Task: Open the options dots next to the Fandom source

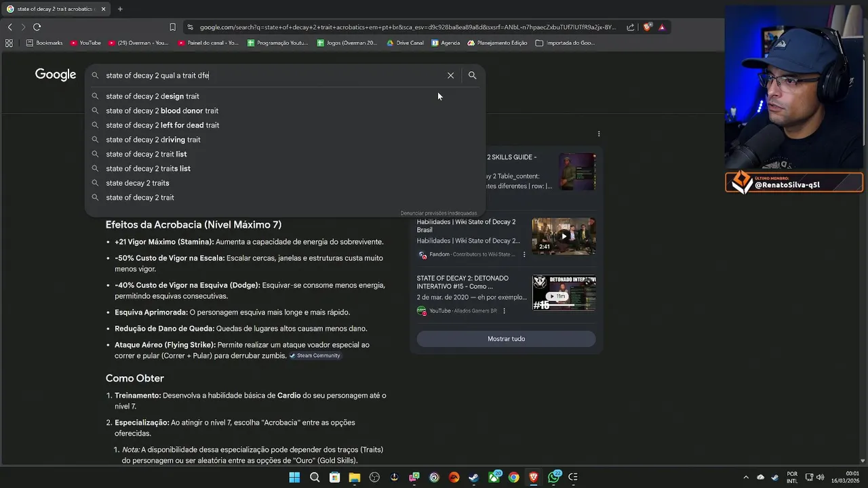Action: [x=524, y=255]
